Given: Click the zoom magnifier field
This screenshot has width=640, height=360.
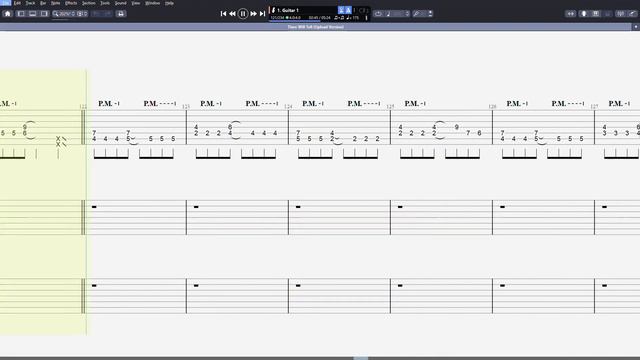Looking at the screenshot, I should (x=64, y=13).
